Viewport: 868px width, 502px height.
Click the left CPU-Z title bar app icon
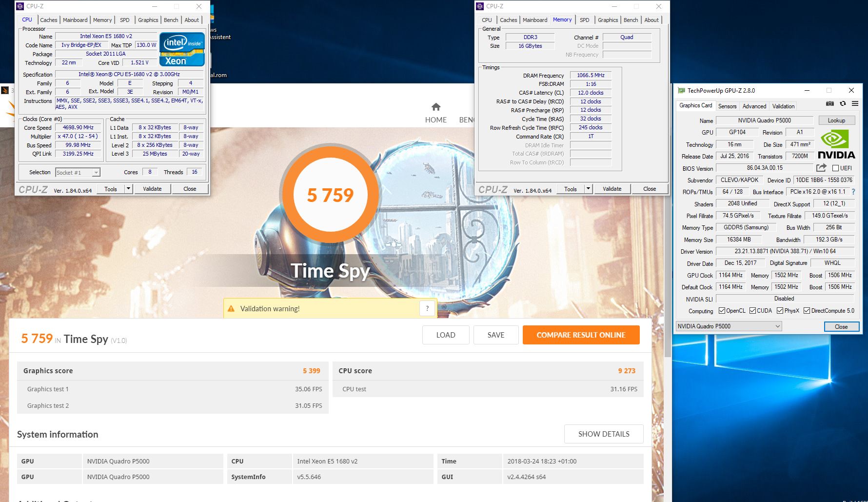20,6
